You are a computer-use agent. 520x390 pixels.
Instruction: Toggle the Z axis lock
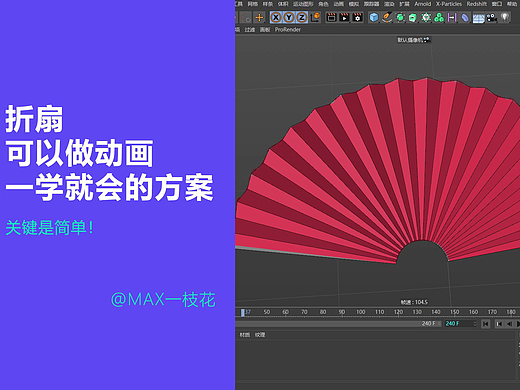[302, 17]
